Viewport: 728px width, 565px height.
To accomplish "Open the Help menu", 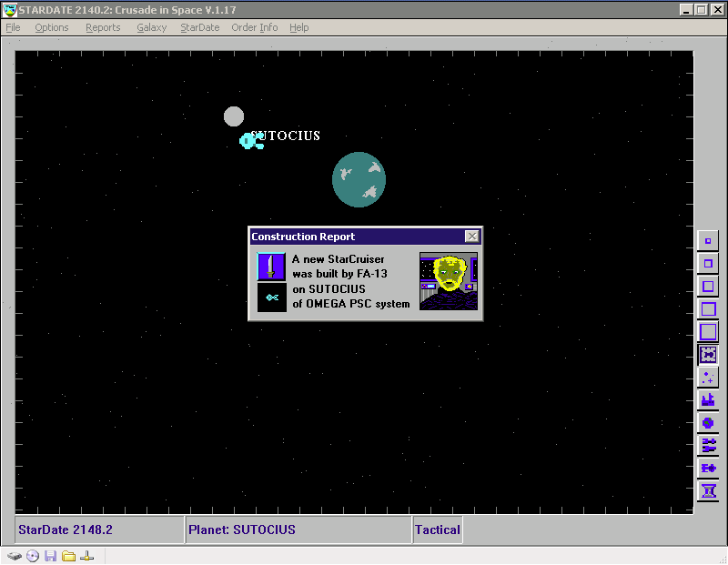I will tap(299, 27).
